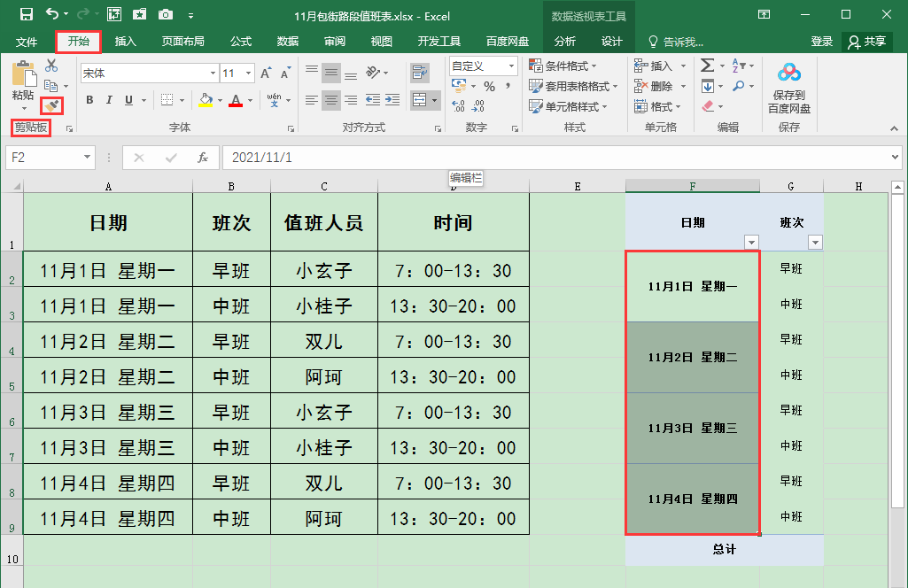Expand the Name Box dropdown
The image size is (908, 588).
click(87, 158)
